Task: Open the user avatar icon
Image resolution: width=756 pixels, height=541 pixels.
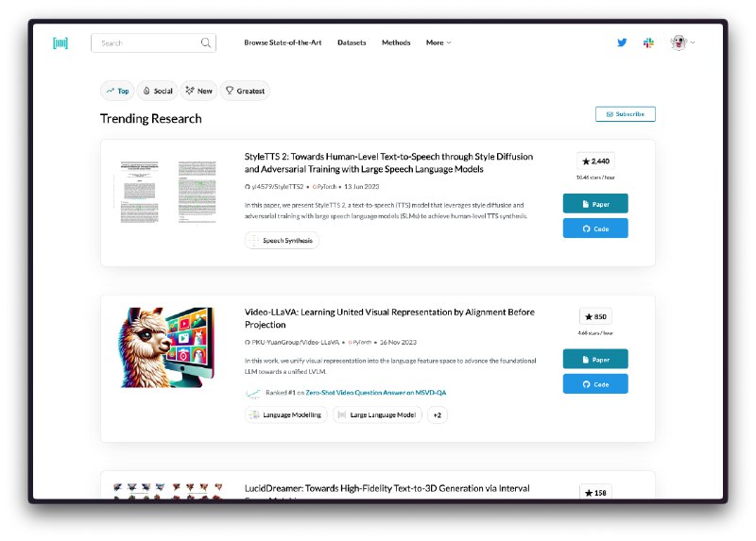Action: pos(679,42)
